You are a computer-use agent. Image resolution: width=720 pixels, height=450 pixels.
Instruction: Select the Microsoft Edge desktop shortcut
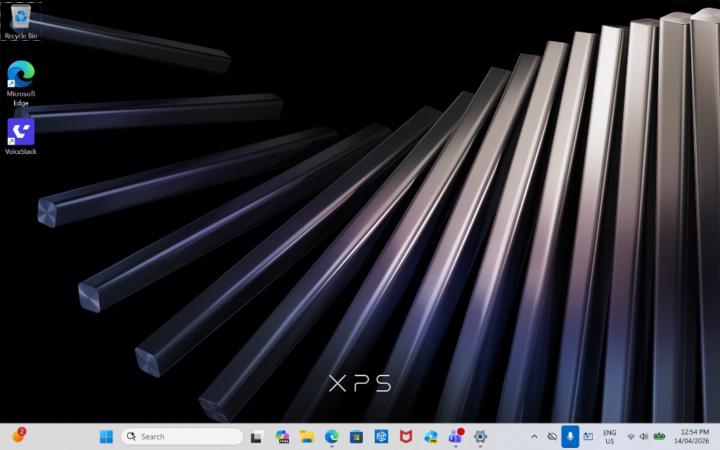21,84
